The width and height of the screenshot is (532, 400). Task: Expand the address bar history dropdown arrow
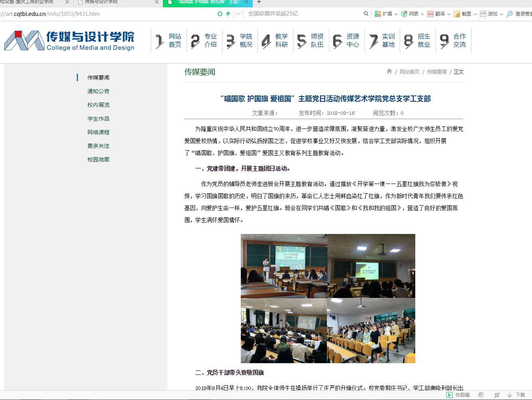[238, 14]
